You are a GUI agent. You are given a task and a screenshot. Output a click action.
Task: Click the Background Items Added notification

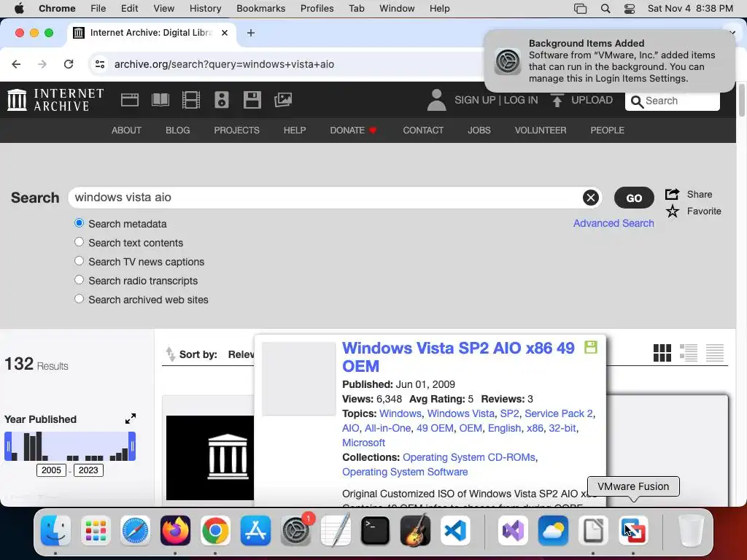click(x=610, y=61)
